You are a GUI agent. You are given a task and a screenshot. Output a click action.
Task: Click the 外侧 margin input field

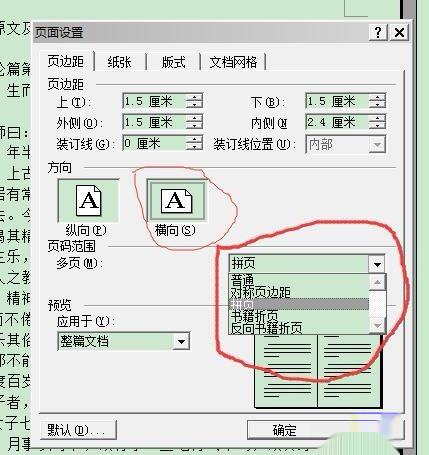[x=154, y=122]
